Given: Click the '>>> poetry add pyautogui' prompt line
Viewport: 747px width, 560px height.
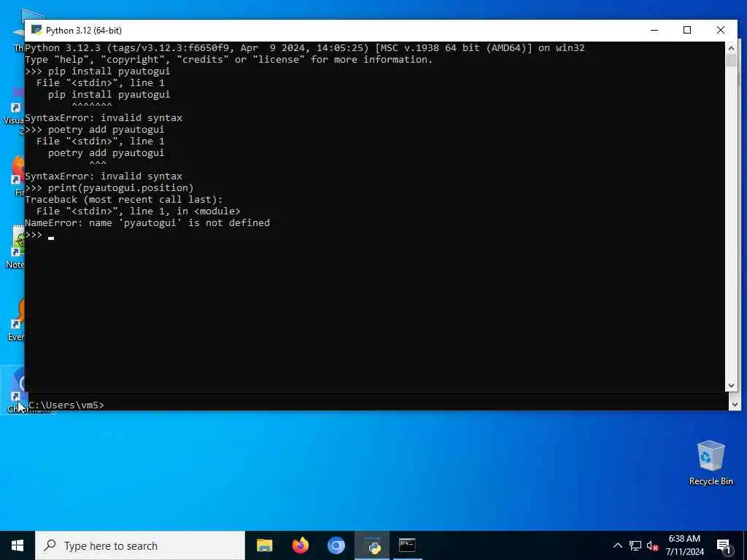Looking at the screenshot, I should (94, 130).
